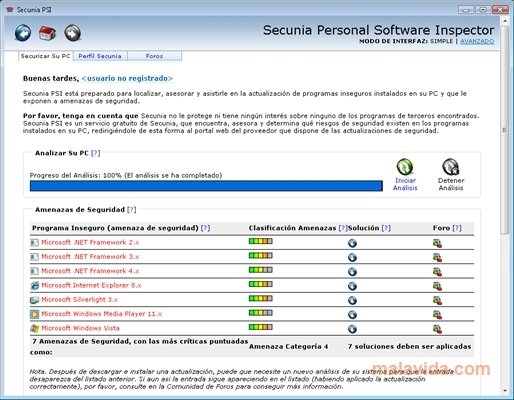Click the Secunia PSI title bar icon
Viewport: 514px width, 400px height.
[x=10, y=10]
